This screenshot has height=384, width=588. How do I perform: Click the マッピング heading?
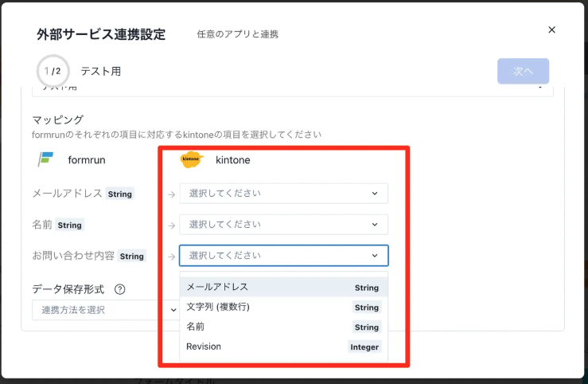coord(58,120)
